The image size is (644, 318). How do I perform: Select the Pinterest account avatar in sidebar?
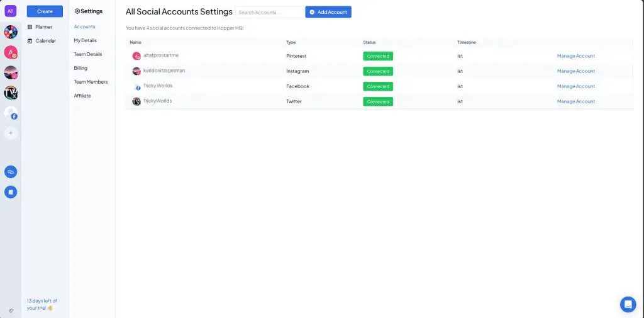point(11,52)
